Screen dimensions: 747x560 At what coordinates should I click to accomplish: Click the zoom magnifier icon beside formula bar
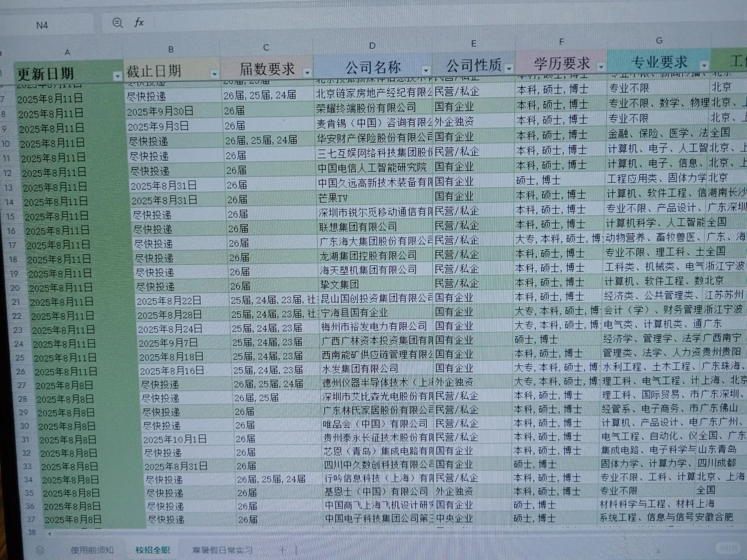click(118, 23)
